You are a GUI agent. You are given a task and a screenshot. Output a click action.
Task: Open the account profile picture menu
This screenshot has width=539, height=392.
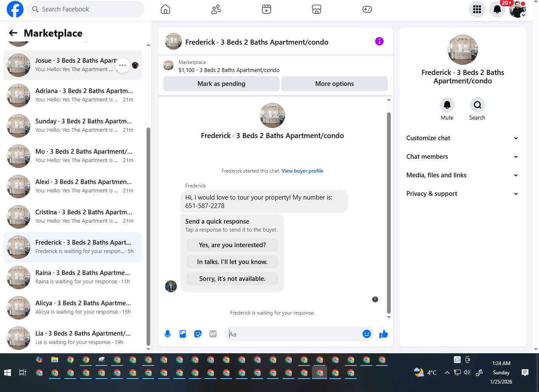[518, 9]
